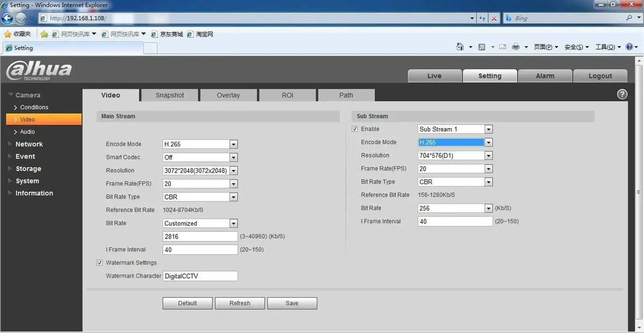The width and height of the screenshot is (644, 333).
Task: Click the Watermark Character input field
Action: click(x=200, y=276)
